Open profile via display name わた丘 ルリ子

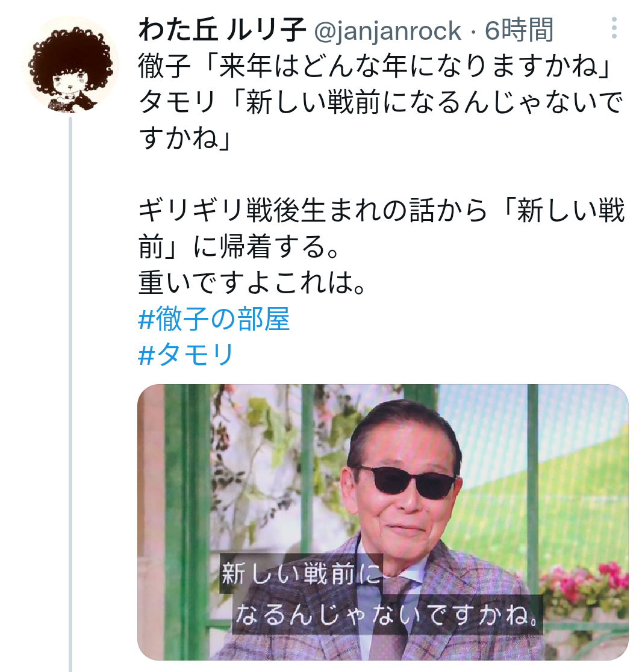click(x=222, y=30)
